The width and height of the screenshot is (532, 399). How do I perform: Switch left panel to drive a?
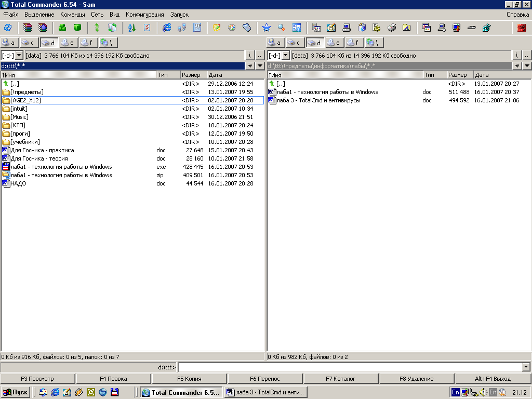[x=9, y=43]
